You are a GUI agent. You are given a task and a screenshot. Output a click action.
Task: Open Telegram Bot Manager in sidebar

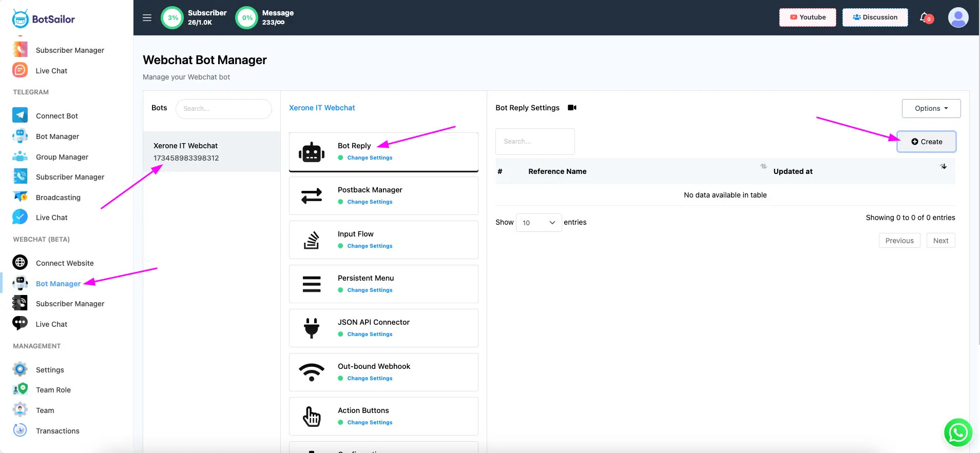(57, 136)
